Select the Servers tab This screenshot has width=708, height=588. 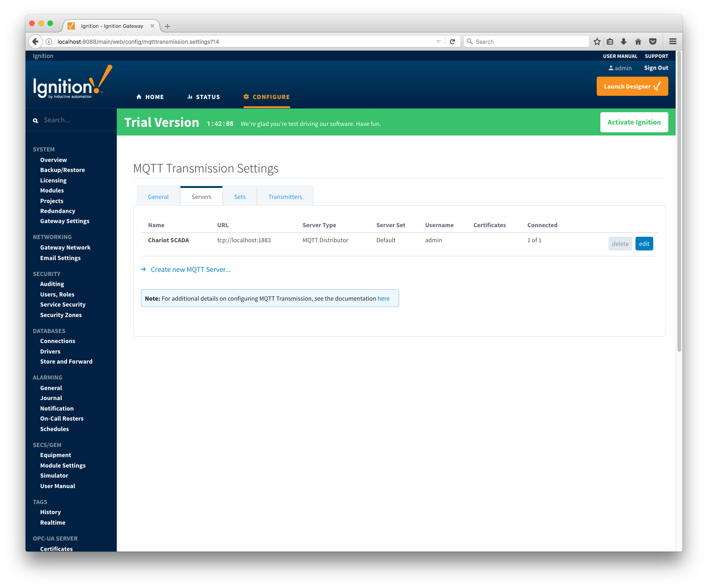pyautogui.click(x=201, y=197)
